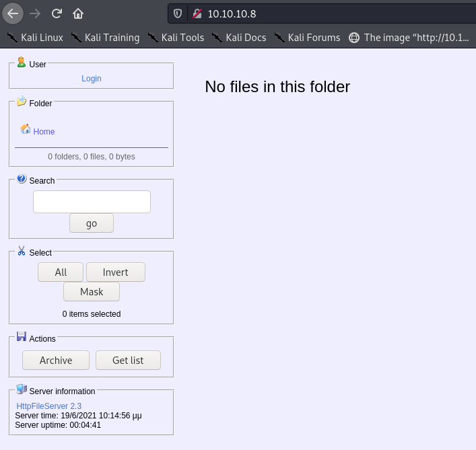Image resolution: width=476 pixels, height=450 pixels.
Task: Click the insecure connection padlock icon
Action: [196, 13]
